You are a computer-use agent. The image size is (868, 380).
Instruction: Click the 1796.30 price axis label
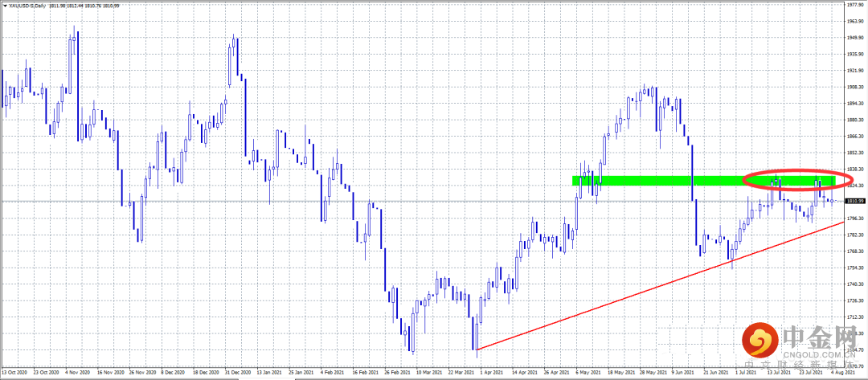click(856, 218)
